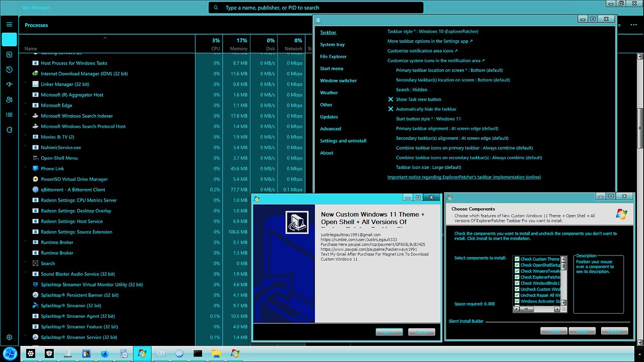644x362 pixels.
Task: Open the Performance page in Task Manager
Action: pos(9,54)
